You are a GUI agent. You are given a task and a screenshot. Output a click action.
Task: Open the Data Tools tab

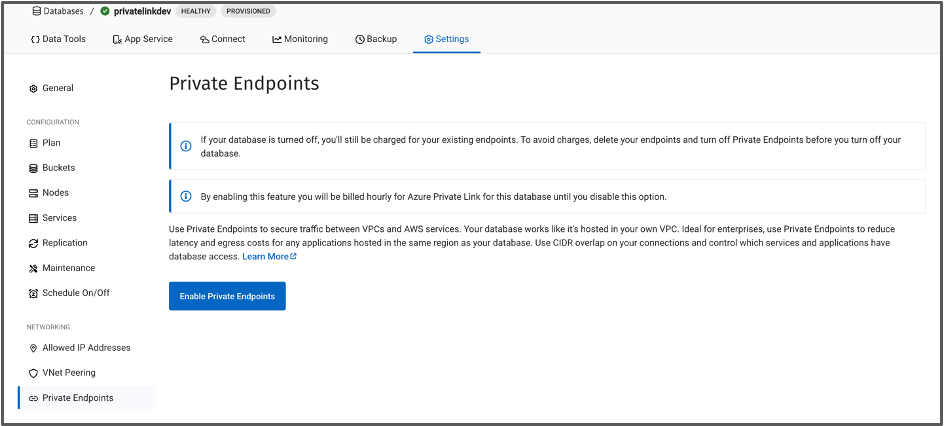pyautogui.click(x=58, y=39)
